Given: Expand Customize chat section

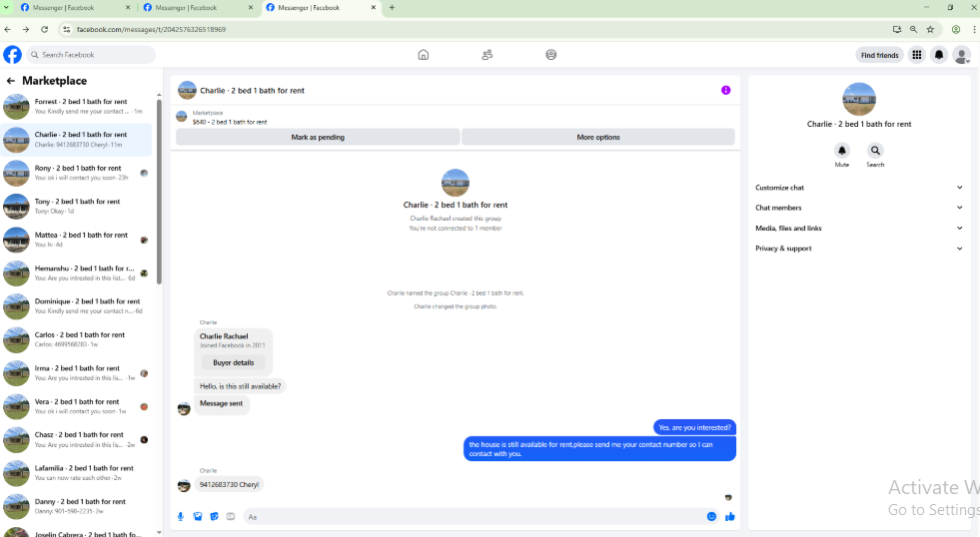Looking at the screenshot, I should click(859, 188).
